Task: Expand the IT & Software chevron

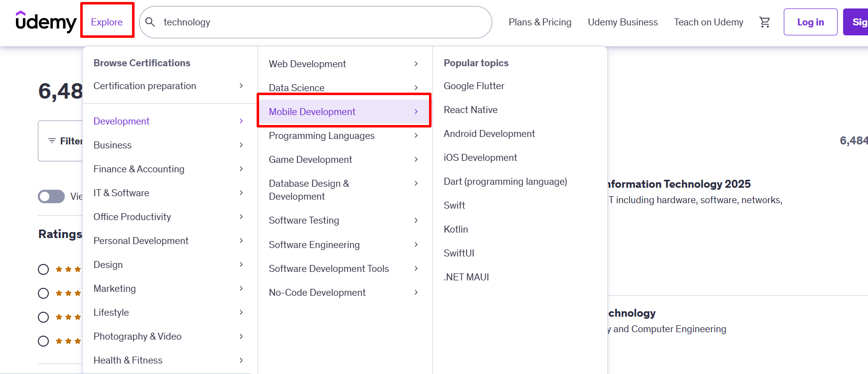Action: (241, 193)
